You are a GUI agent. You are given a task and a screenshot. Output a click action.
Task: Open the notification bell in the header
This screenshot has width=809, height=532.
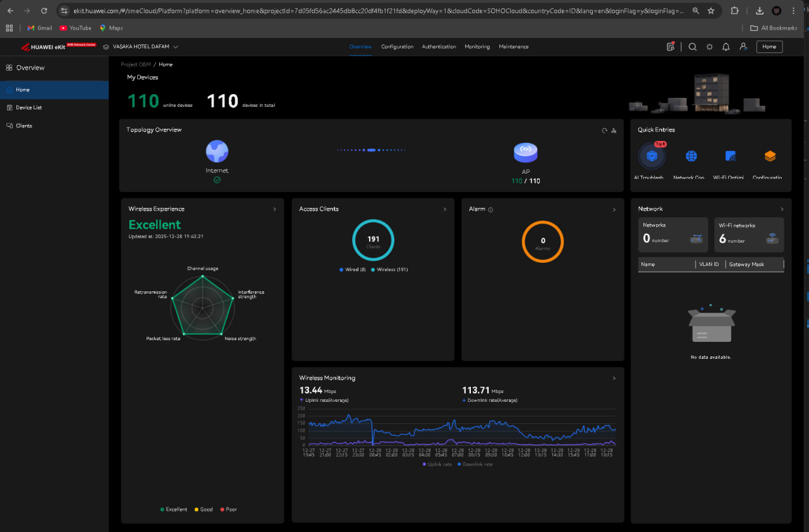tap(726, 47)
